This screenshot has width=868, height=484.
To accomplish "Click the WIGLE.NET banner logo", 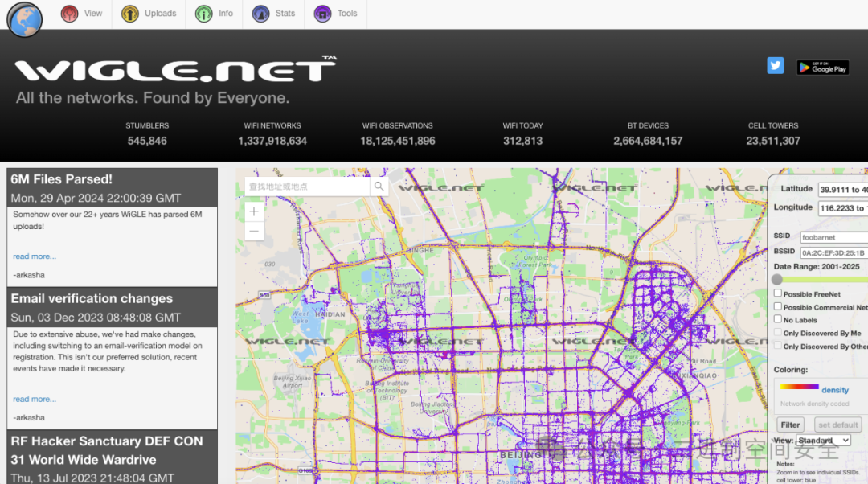I will coord(175,69).
